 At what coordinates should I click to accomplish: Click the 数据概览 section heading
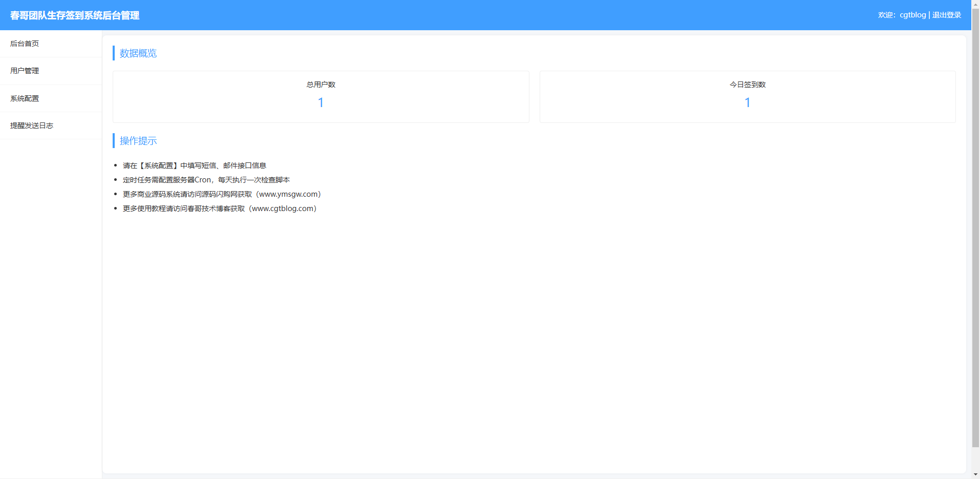138,53
